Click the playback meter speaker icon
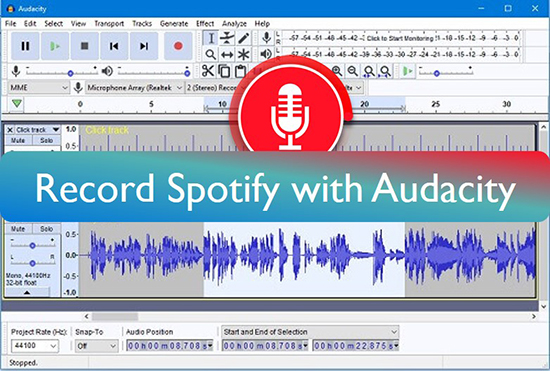This screenshot has width=550, height=371. click(266, 54)
